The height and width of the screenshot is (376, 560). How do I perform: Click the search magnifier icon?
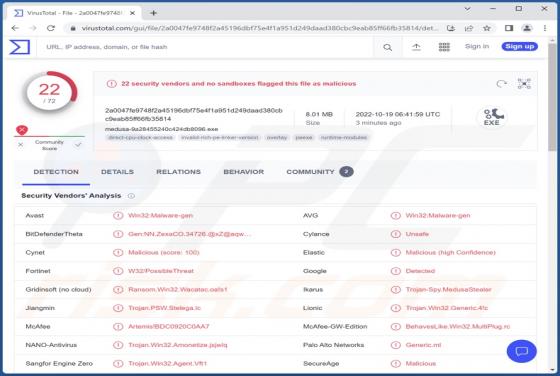tap(388, 47)
